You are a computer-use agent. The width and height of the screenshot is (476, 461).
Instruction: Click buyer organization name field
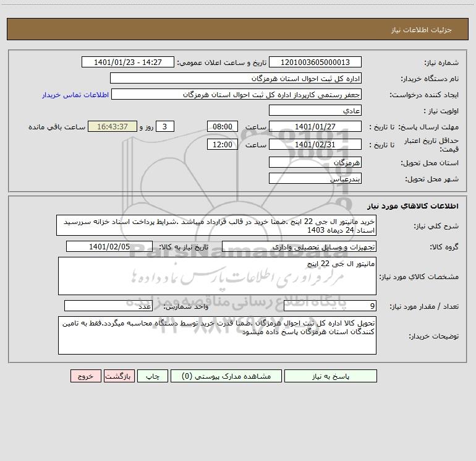click(x=236, y=78)
